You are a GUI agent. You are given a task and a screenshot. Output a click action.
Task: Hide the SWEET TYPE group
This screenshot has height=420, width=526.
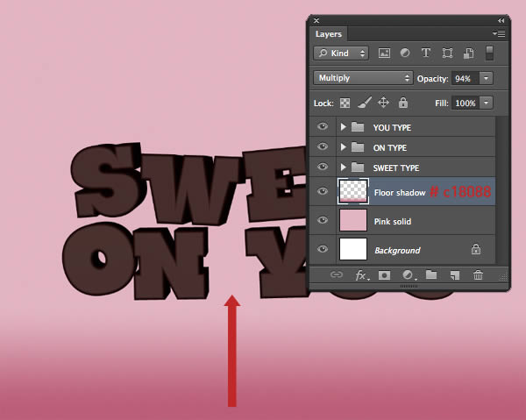(x=323, y=167)
